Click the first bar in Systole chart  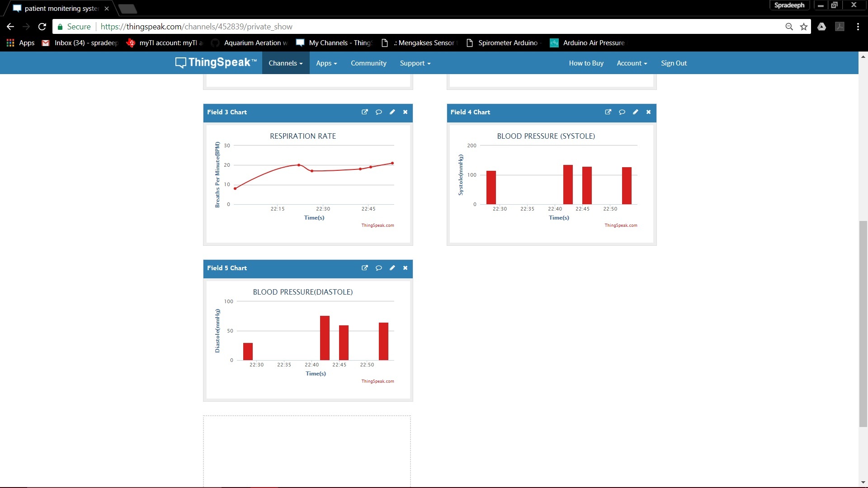tap(491, 188)
